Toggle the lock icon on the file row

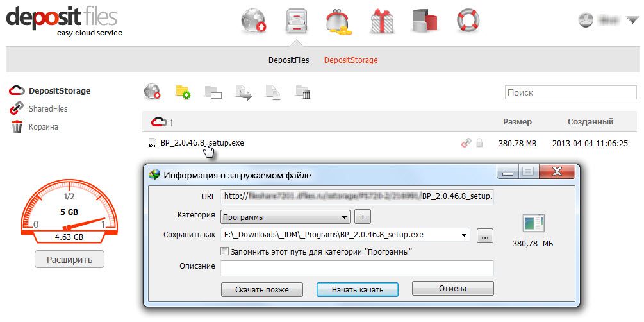pyautogui.click(x=479, y=144)
